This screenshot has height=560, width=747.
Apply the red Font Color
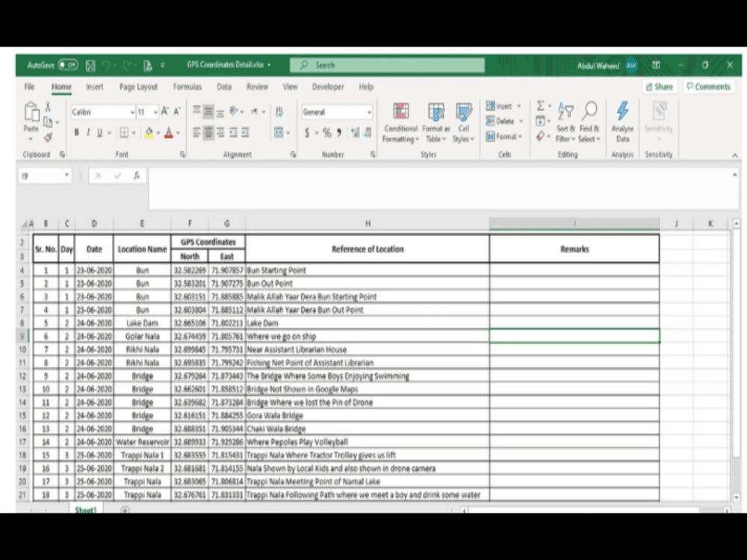(169, 132)
